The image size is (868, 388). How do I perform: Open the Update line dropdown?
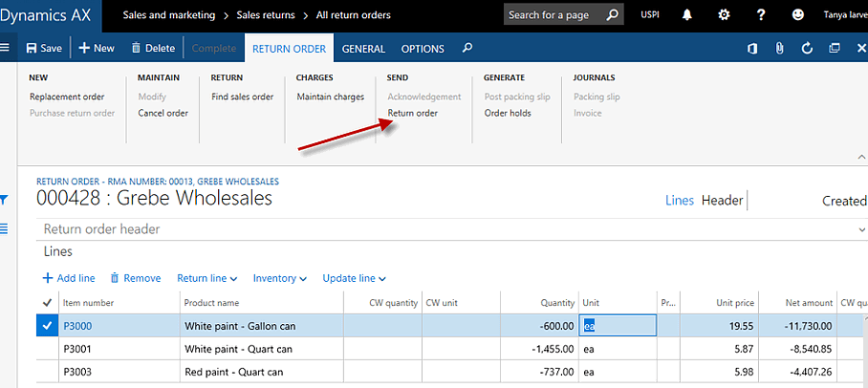[355, 278]
